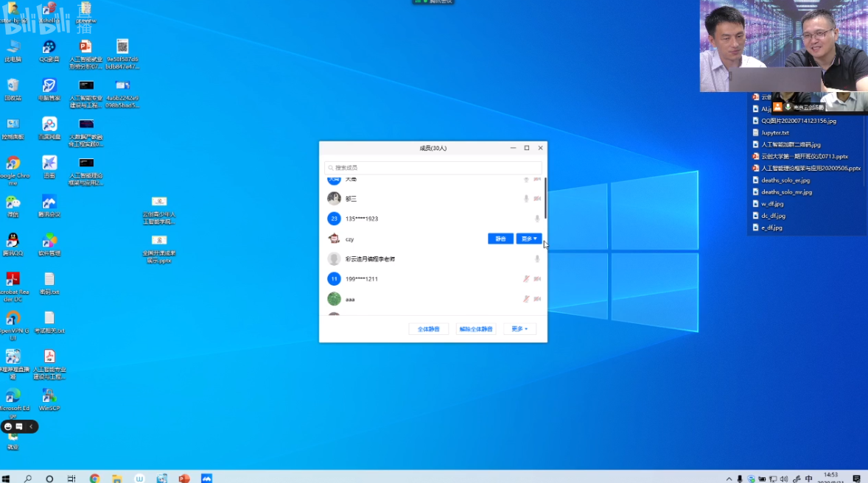Viewport: 868px width, 483px height.
Task: Open the 微信 desktop icon
Action: tap(13, 202)
